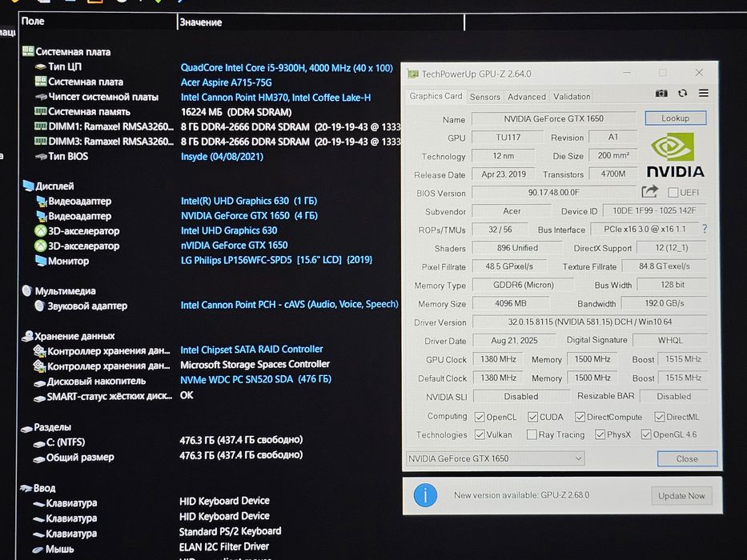Open the Acer Aspire A715-75G link

[227, 82]
